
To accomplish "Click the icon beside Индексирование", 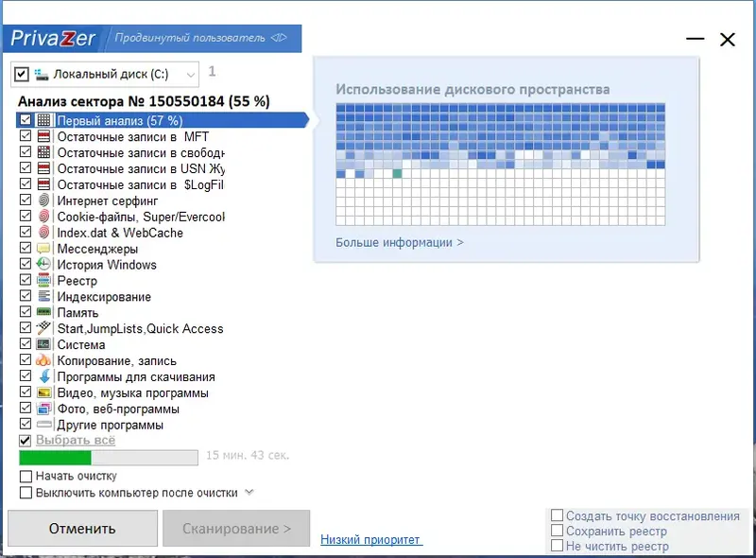I will (43, 296).
